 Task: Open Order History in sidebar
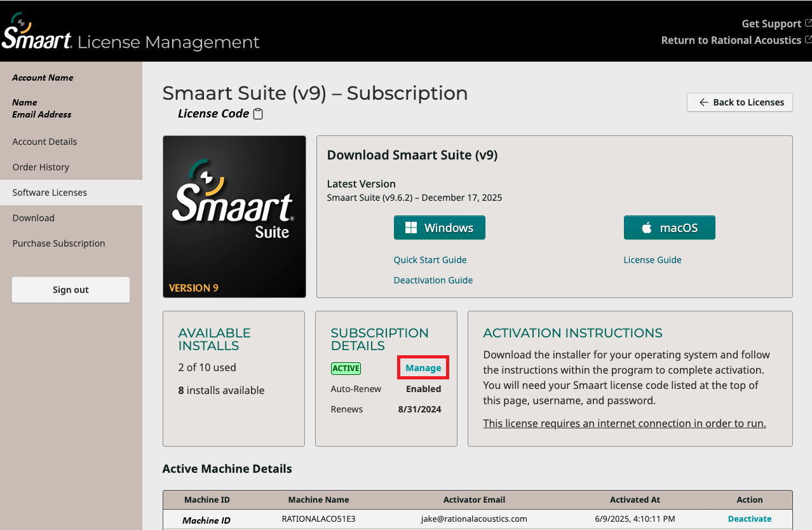[x=41, y=167]
